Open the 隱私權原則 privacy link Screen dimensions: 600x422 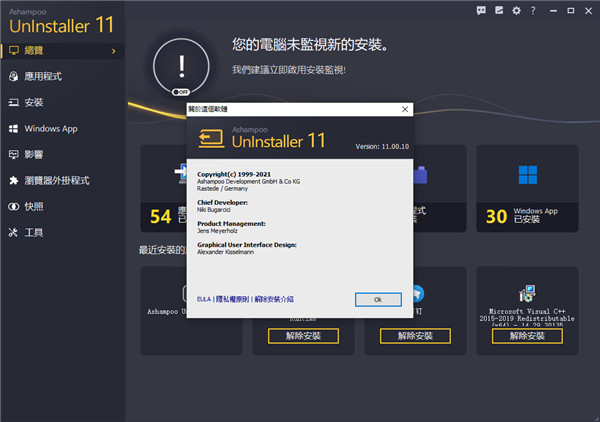coord(232,299)
